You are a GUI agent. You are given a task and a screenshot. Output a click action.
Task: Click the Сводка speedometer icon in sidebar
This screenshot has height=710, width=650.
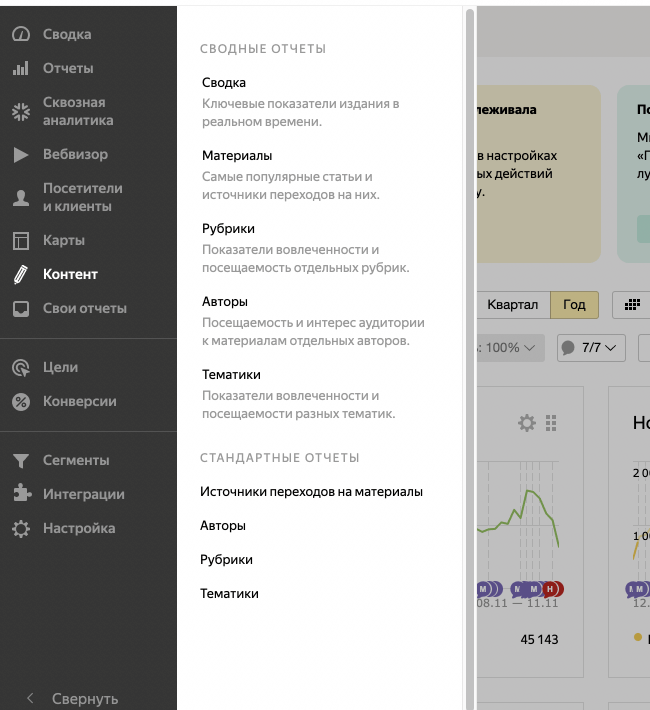coord(21,34)
